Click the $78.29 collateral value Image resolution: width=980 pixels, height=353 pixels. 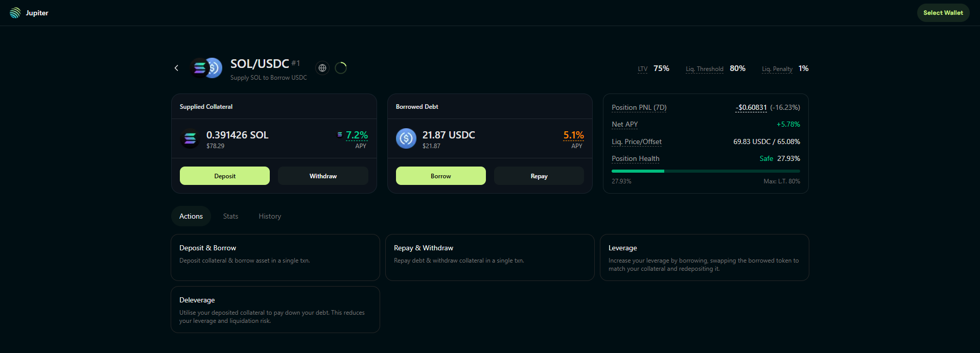point(215,146)
